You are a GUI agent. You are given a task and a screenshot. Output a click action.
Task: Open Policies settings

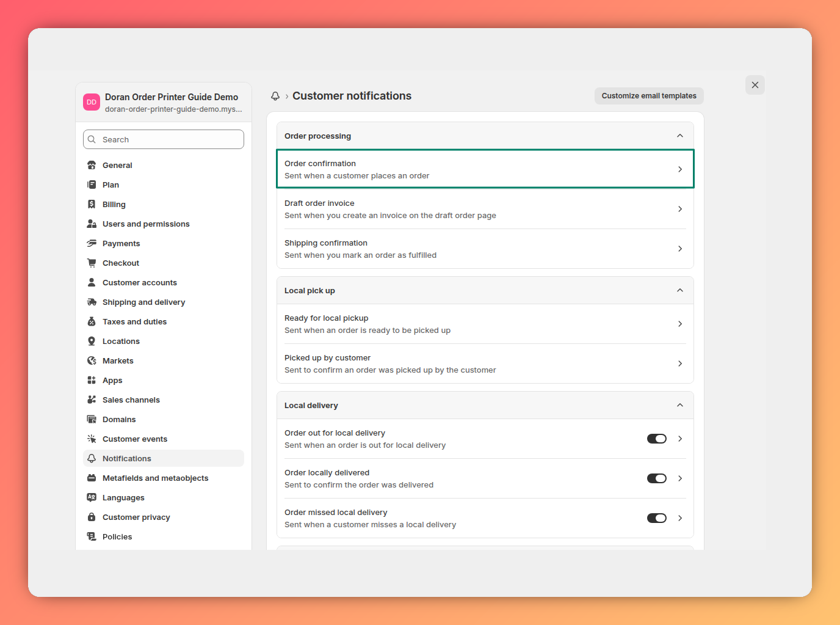164,536
